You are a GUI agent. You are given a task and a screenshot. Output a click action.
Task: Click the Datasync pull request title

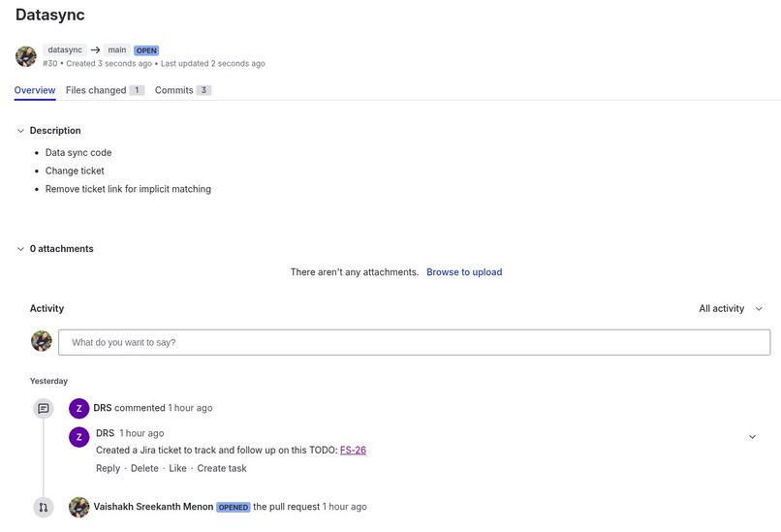(x=49, y=15)
